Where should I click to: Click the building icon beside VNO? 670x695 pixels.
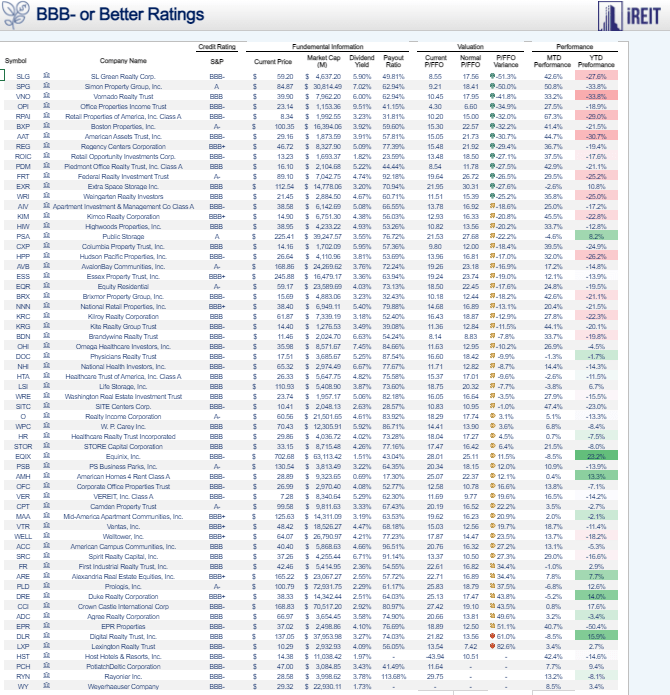pos(47,95)
